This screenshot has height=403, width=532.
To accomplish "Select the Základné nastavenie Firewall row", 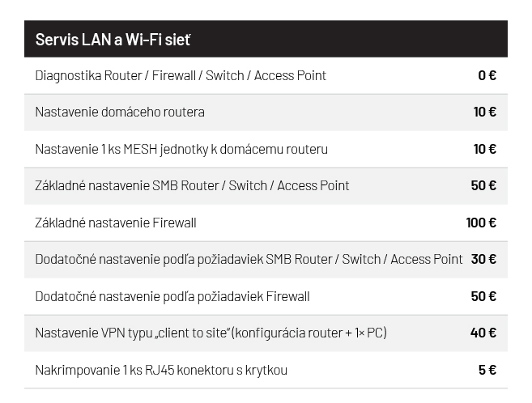I will tap(266, 223).
